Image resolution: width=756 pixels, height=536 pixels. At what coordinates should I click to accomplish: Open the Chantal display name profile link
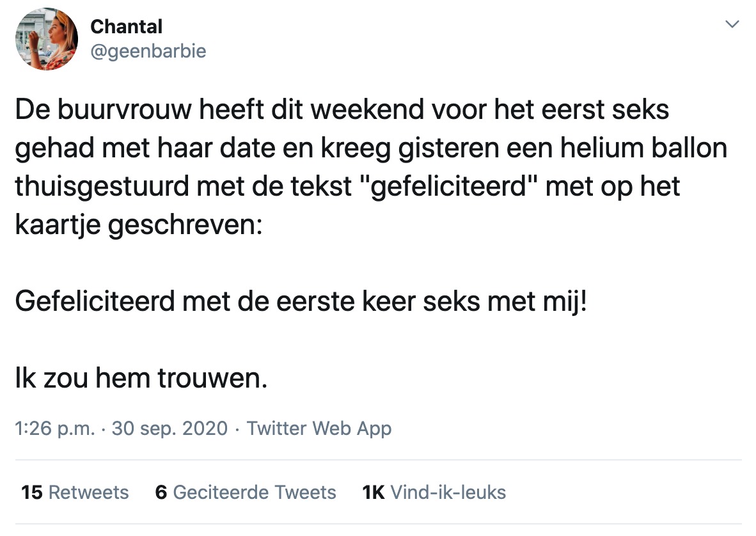pos(126,27)
